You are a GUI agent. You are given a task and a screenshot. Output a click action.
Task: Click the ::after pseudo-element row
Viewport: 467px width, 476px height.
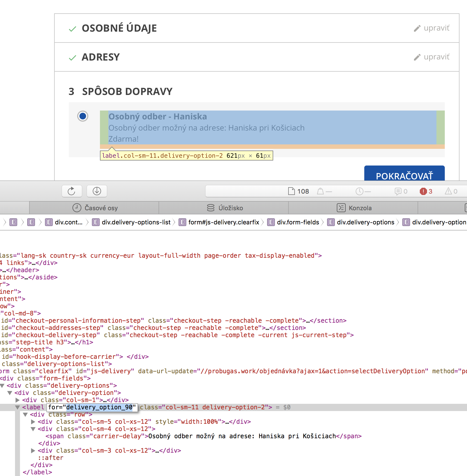tap(51, 458)
